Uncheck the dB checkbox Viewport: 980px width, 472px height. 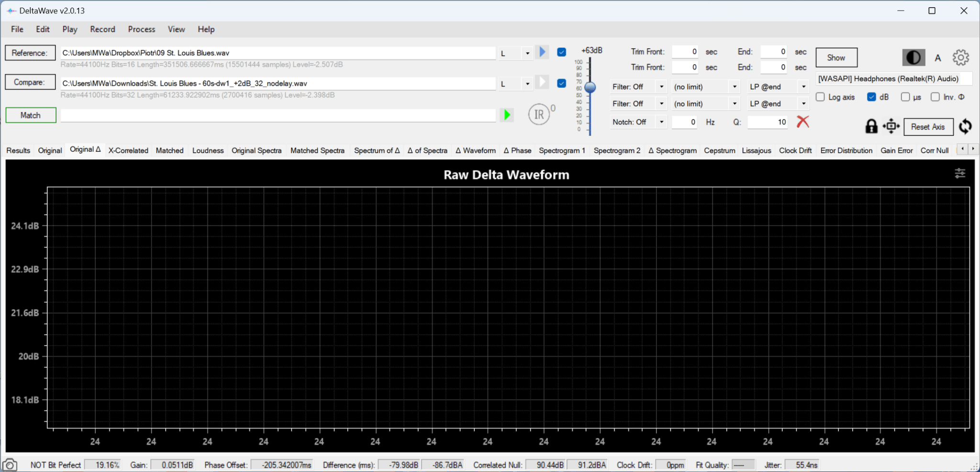click(871, 97)
